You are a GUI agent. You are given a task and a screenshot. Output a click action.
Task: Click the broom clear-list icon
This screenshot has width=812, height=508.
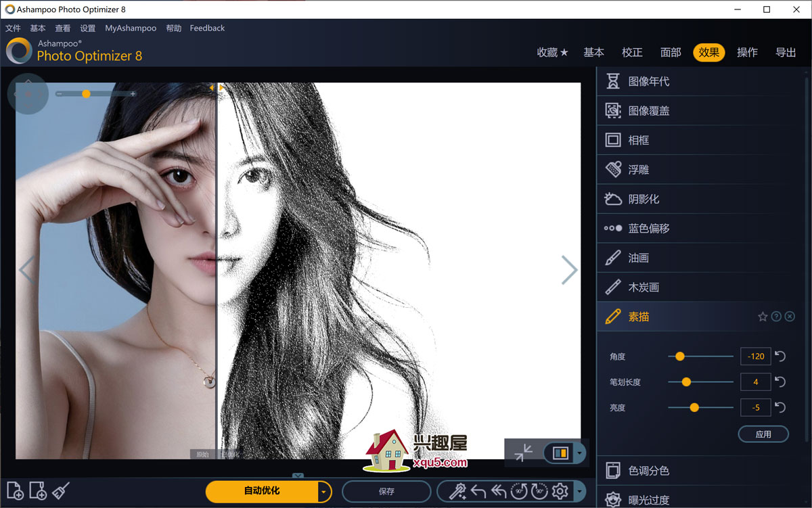click(x=62, y=490)
